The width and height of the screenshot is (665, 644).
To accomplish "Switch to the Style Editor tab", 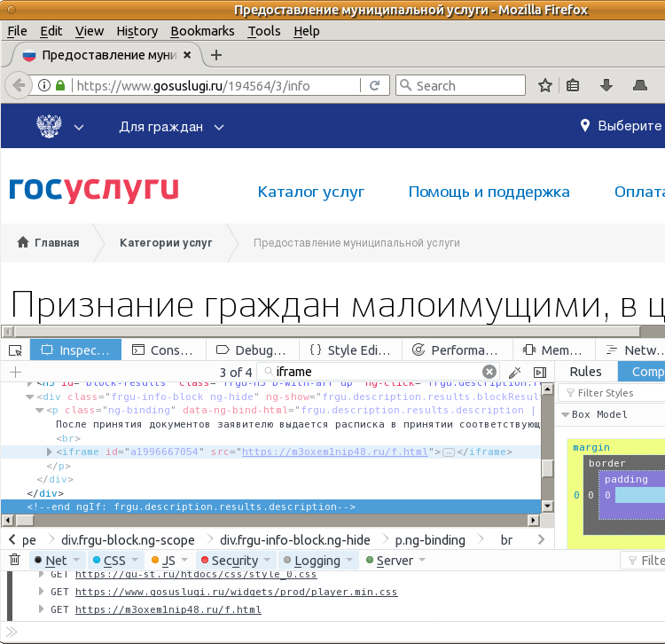I will coord(350,350).
